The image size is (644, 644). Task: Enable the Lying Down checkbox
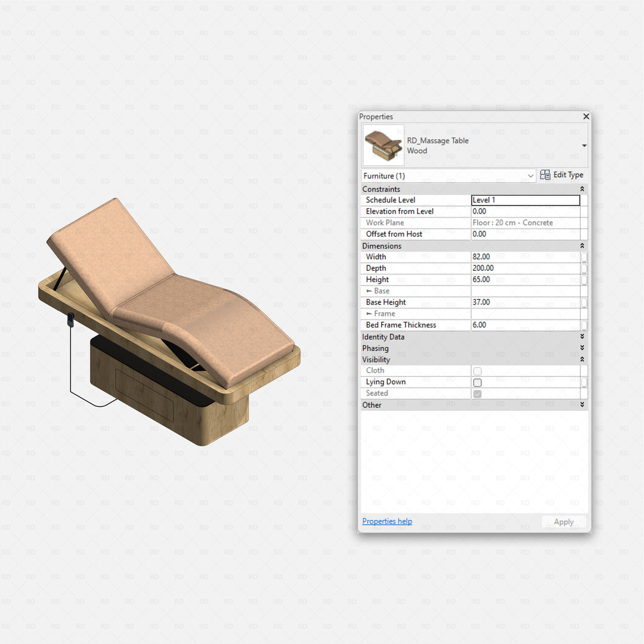point(477,382)
